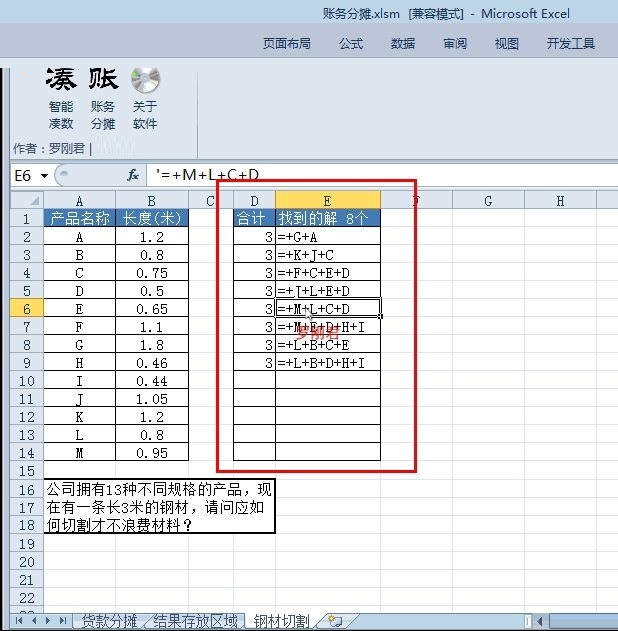Click the 长度(米) header cell
Screen dimensions: 618x631
click(152, 218)
